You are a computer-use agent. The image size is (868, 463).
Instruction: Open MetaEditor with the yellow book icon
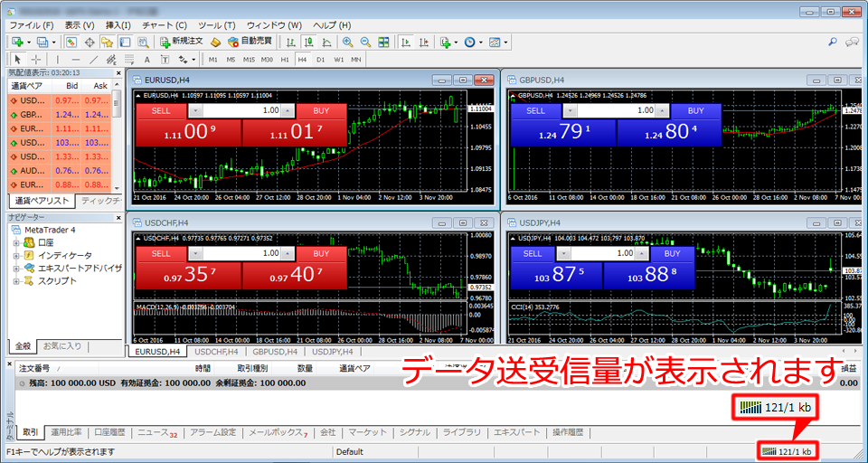click(216, 42)
